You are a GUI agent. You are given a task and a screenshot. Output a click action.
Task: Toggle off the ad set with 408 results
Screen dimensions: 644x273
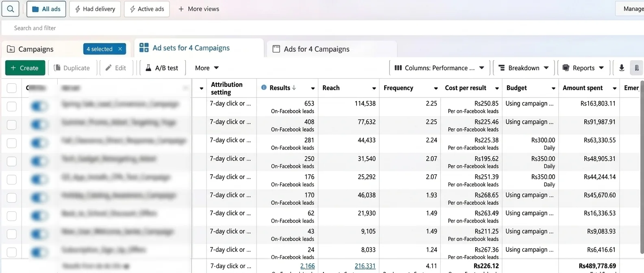tap(39, 125)
